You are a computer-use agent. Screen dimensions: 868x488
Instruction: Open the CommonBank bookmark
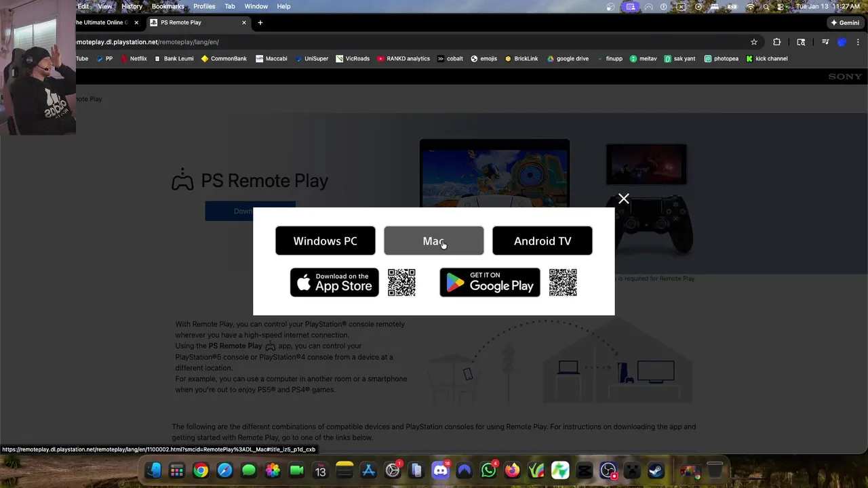(x=224, y=59)
